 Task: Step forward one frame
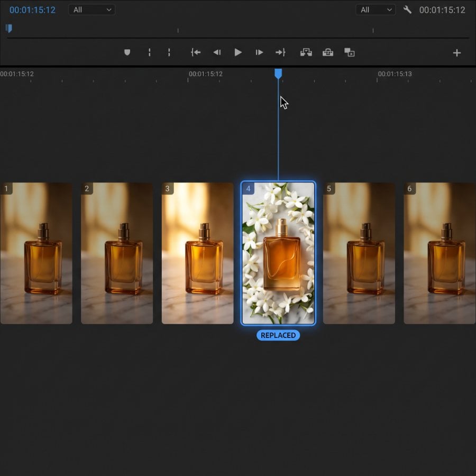coord(259,52)
